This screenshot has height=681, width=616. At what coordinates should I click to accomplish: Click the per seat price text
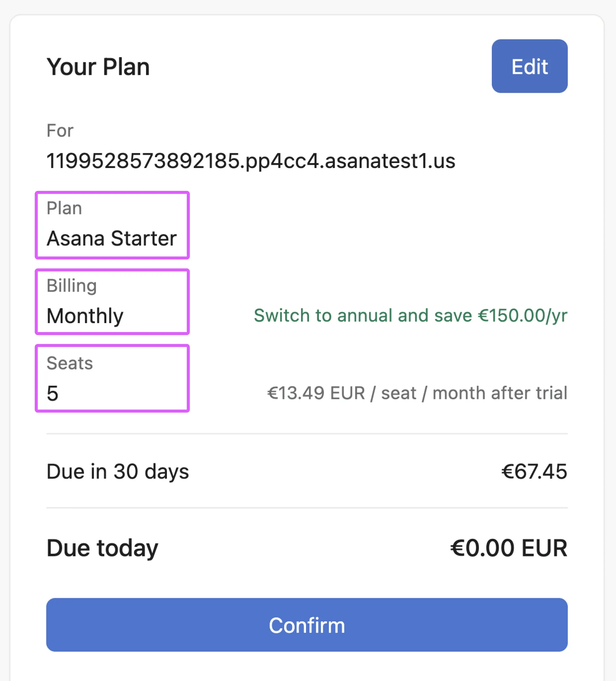coord(417,393)
